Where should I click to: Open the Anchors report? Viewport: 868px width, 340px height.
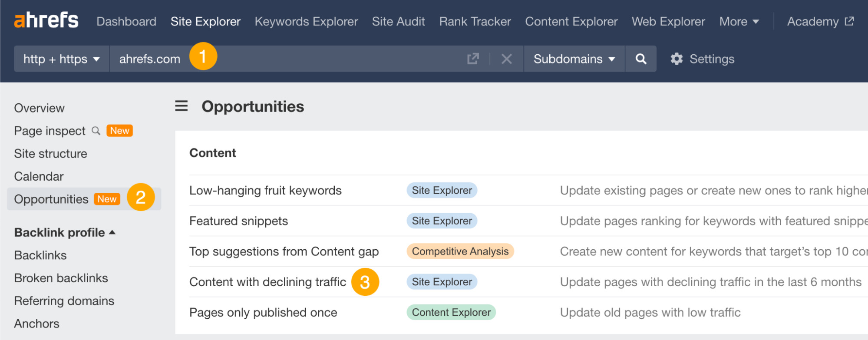[x=36, y=323]
